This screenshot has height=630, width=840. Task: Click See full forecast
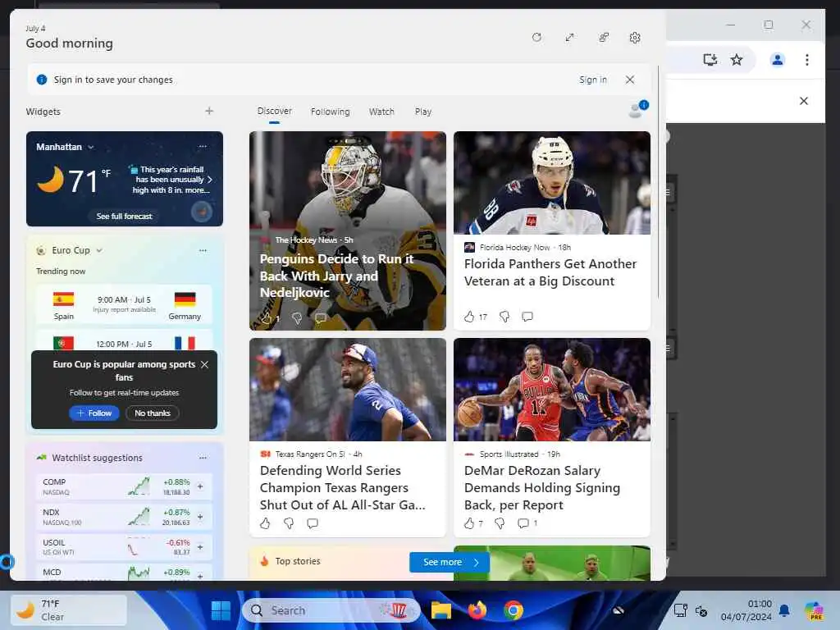coord(125,217)
